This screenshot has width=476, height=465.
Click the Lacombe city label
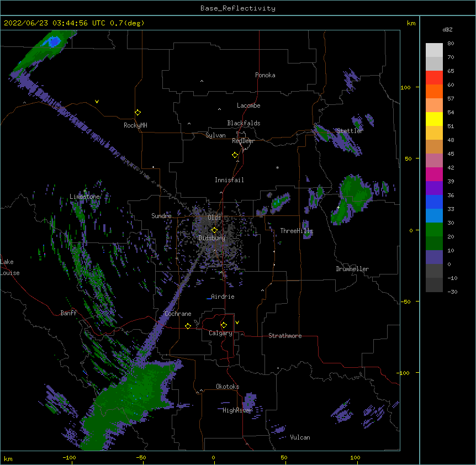[248, 105]
